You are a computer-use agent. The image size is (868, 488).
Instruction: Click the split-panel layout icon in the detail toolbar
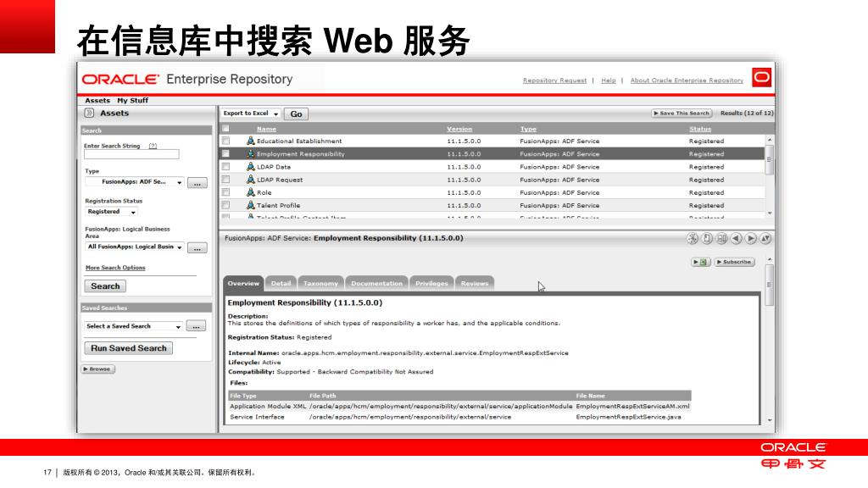721,238
